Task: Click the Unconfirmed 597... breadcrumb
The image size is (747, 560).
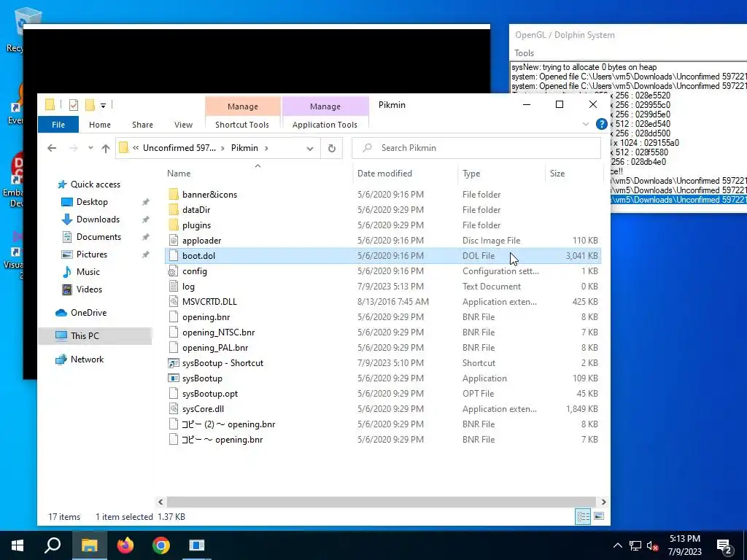Action: click(x=179, y=148)
